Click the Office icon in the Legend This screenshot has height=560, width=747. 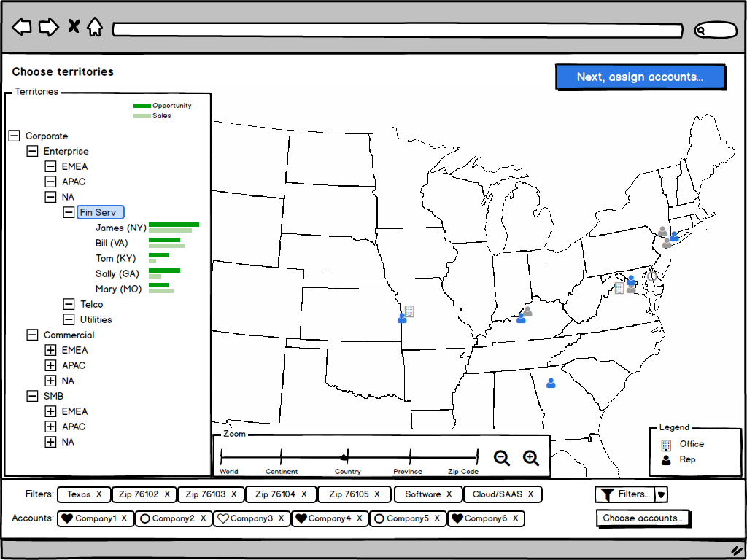pyautogui.click(x=667, y=444)
